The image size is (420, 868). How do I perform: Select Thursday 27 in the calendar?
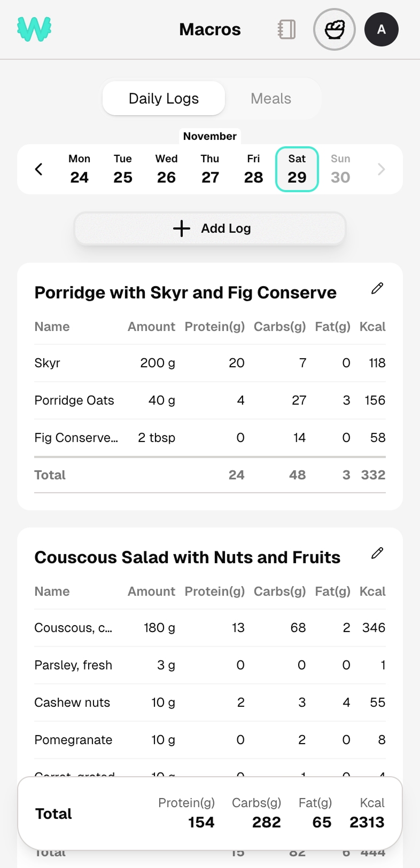click(210, 170)
